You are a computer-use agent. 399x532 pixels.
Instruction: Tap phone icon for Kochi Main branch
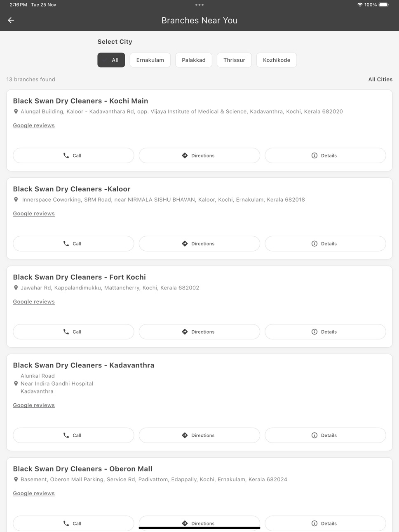pyautogui.click(x=66, y=155)
